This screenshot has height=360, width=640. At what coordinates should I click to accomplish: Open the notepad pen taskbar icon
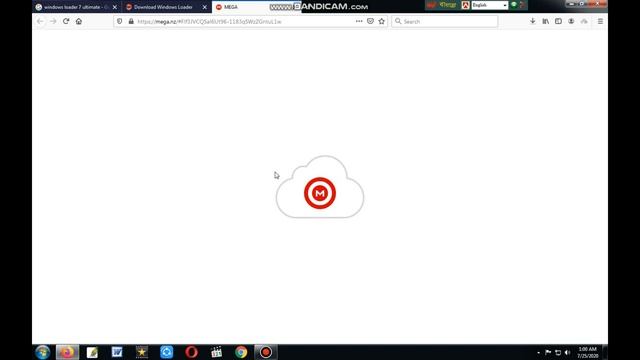tap(92, 352)
